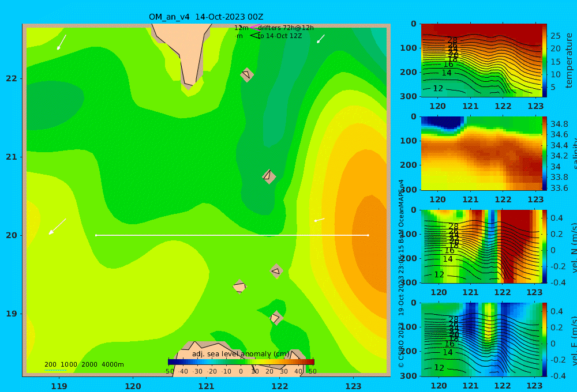Click latitude label 22 on main map
Viewport: 577px width, 392px height.
pyautogui.click(x=12, y=78)
